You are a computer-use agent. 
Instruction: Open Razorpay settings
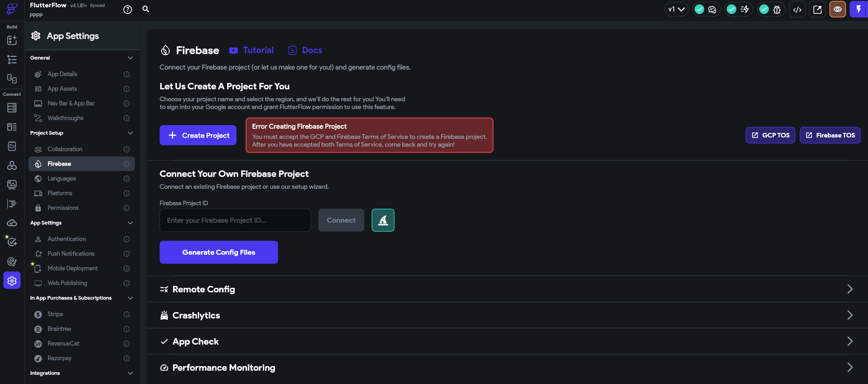82,358
